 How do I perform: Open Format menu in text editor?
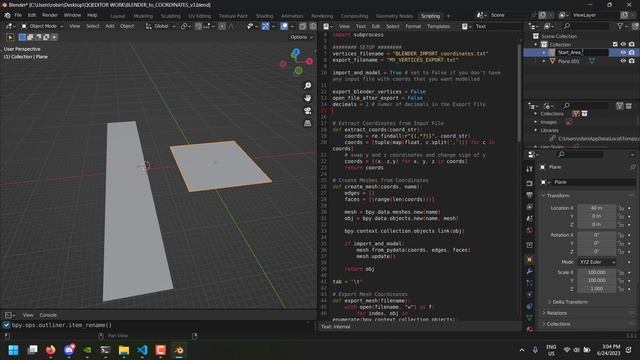point(413,26)
